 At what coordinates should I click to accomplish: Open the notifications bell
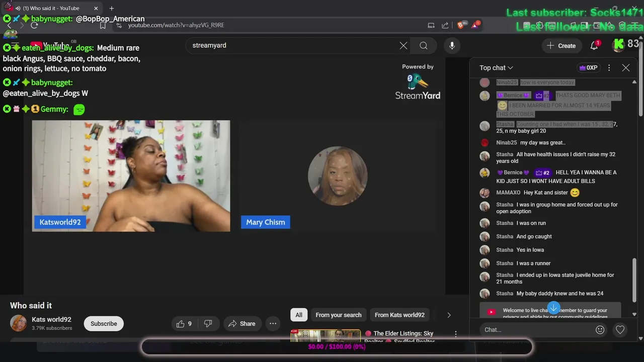594,46
